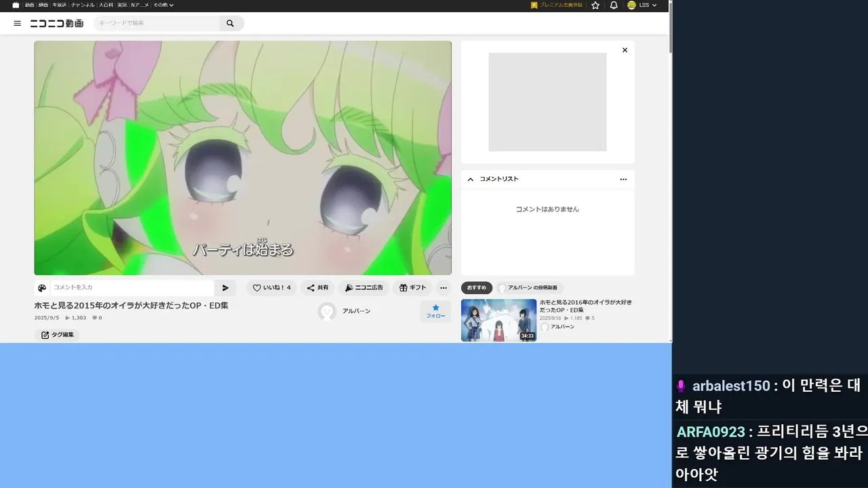Click the video player area
The height and width of the screenshot is (488, 868).
[x=243, y=158]
